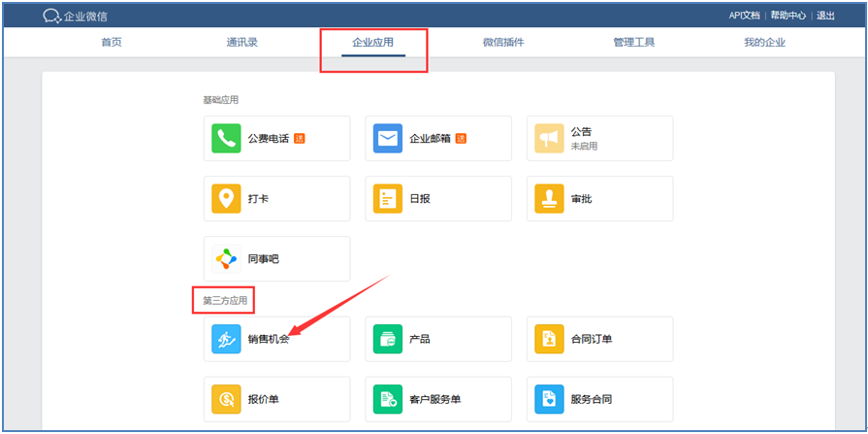Switch to the 首页 tab
The width and height of the screenshot is (868, 434).
[x=112, y=43]
